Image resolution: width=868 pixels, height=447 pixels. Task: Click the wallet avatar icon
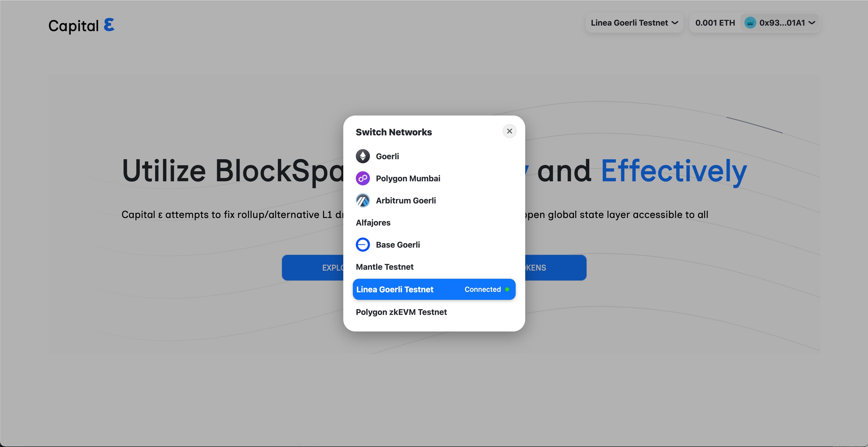[x=750, y=23]
